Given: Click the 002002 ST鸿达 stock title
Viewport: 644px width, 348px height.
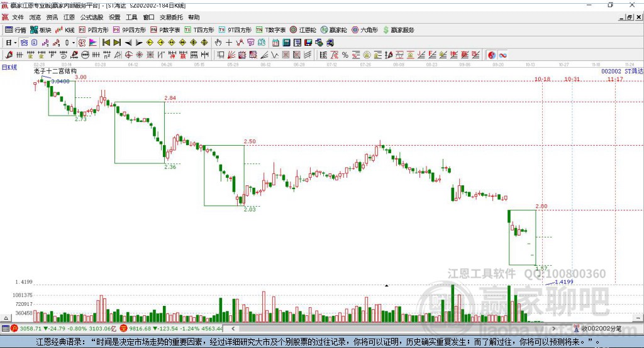Looking at the screenshot, I should [622, 72].
